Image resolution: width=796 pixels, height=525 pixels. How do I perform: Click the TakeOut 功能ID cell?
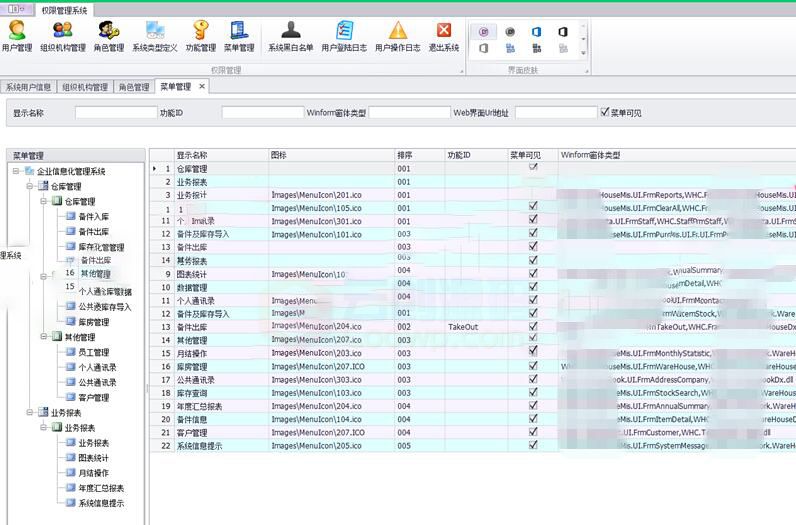pos(476,327)
